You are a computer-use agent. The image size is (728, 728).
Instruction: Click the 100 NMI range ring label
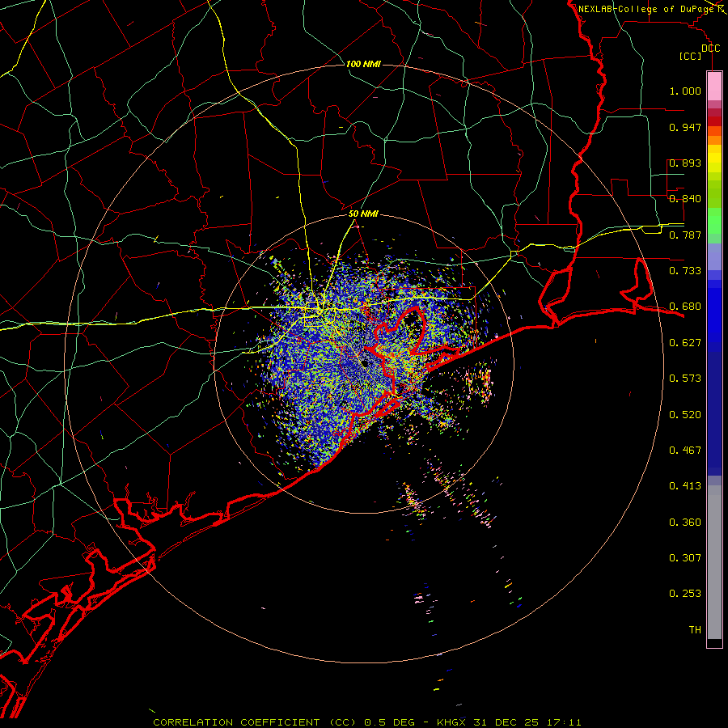click(x=363, y=64)
